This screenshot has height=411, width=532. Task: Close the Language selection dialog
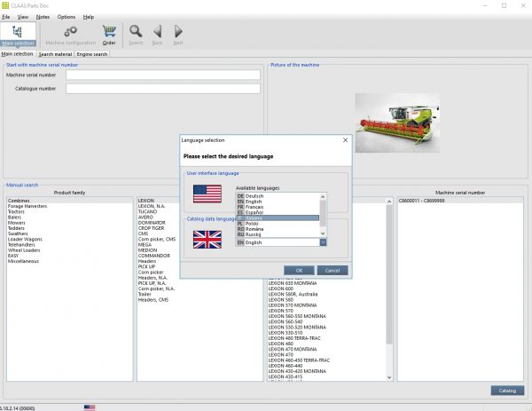tap(345, 140)
